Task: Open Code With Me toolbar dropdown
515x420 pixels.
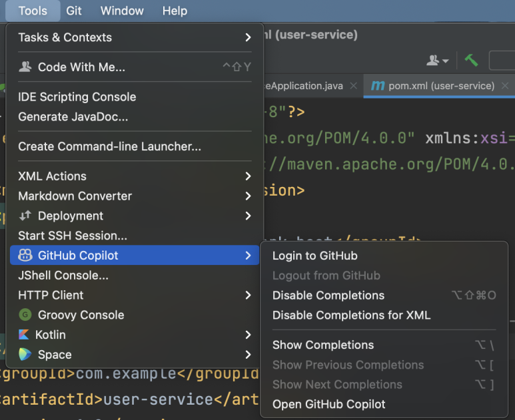Action: click(x=438, y=61)
